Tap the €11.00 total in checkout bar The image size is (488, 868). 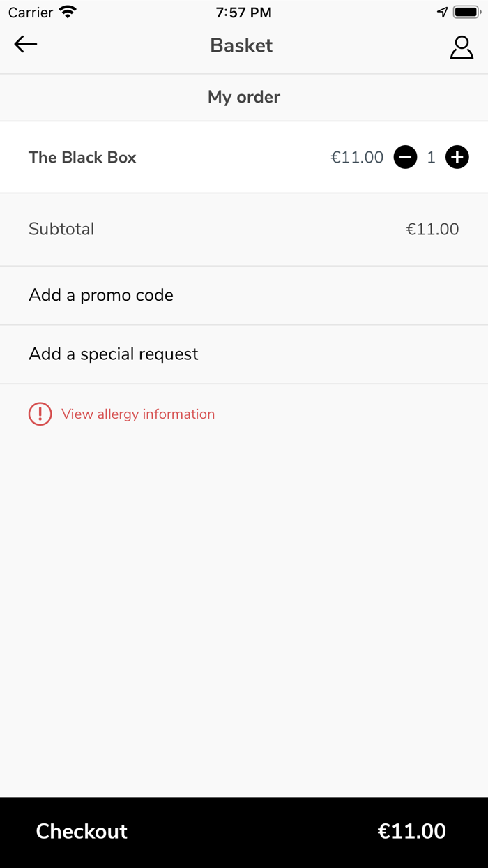click(411, 831)
